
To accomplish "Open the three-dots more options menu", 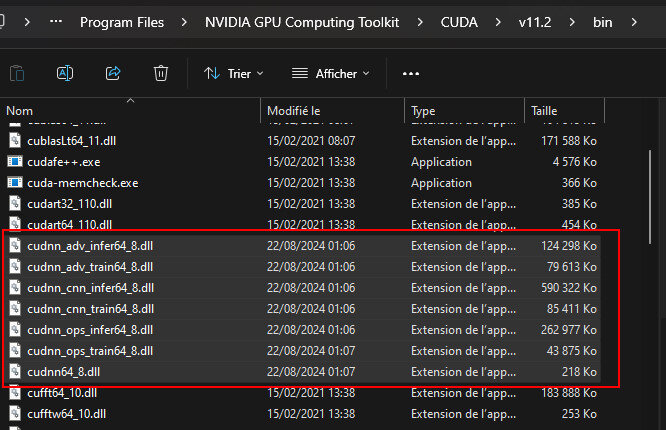I will pos(410,73).
